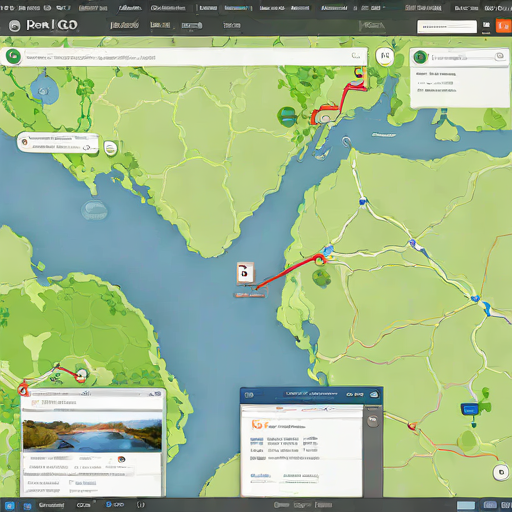Tick the small checkbox in the photo info panel

pyautogui.click(x=71, y=482)
